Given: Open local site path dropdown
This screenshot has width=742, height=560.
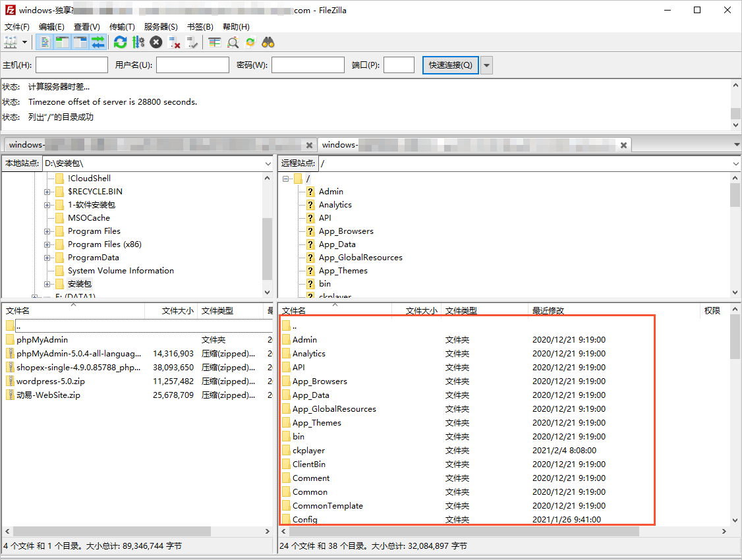Looking at the screenshot, I should [268, 163].
